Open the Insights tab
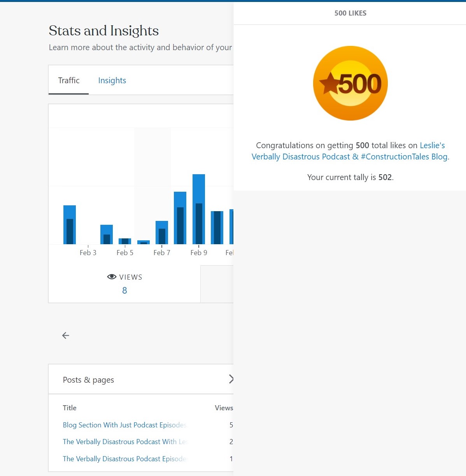Screen dimensions: 466x476 click(x=112, y=80)
